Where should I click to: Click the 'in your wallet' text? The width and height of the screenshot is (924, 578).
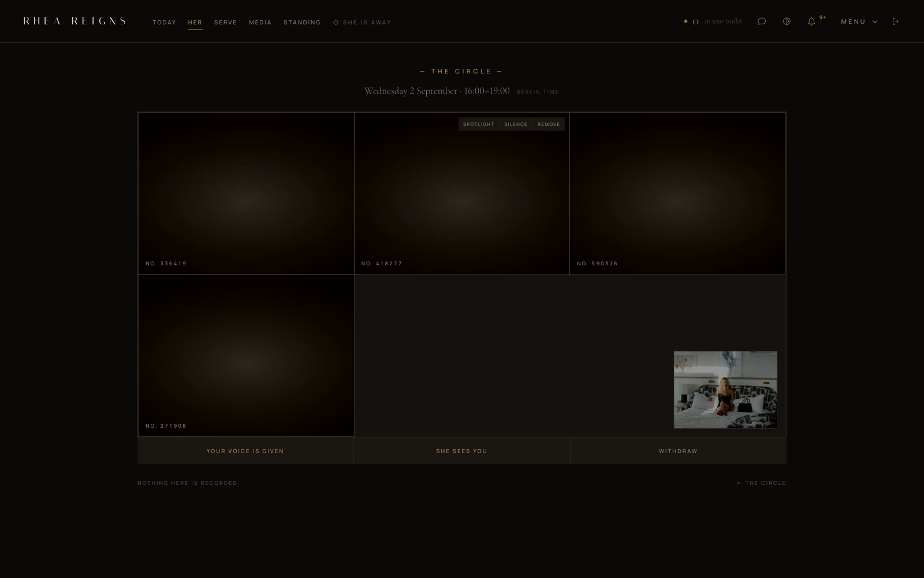click(723, 21)
